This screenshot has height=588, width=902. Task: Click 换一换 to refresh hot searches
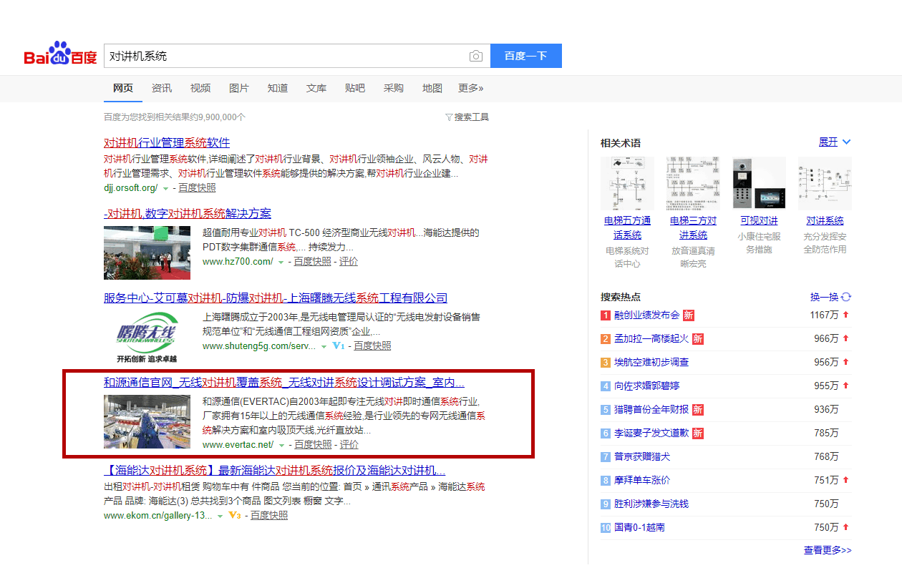point(824,297)
